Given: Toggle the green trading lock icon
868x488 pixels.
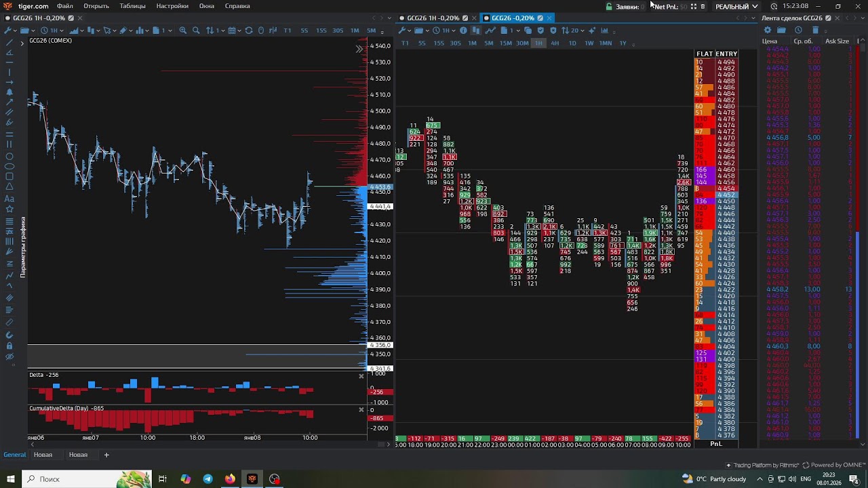Looking at the screenshot, I should click(x=609, y=6).
